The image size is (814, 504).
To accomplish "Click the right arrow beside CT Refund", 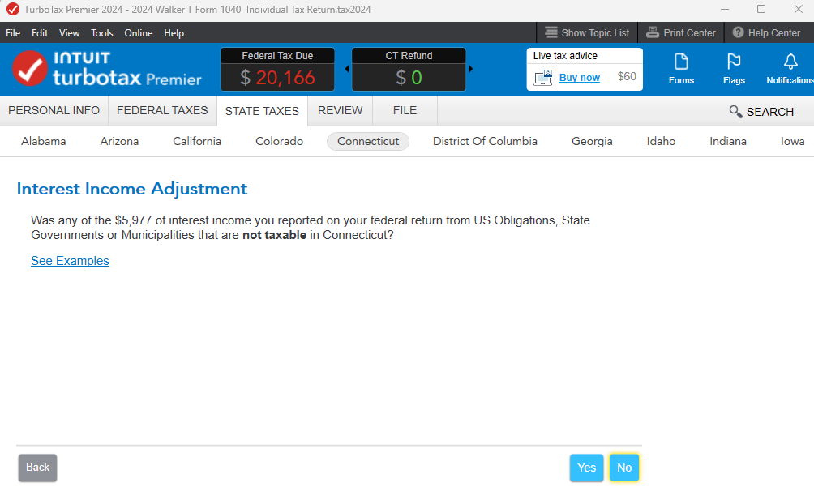I will (471, 69).
